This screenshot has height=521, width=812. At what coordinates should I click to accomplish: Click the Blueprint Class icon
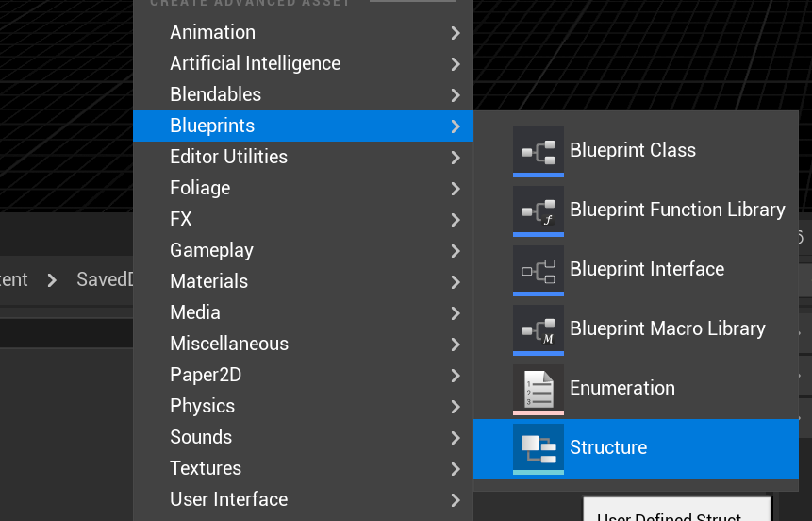(x=539, y=151)
